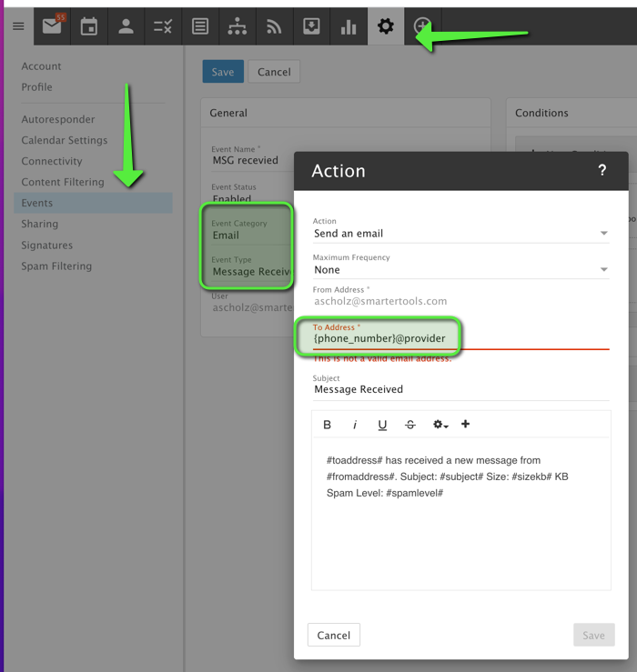Open the contacts person icon
The image size is (637, 672).
126,26
